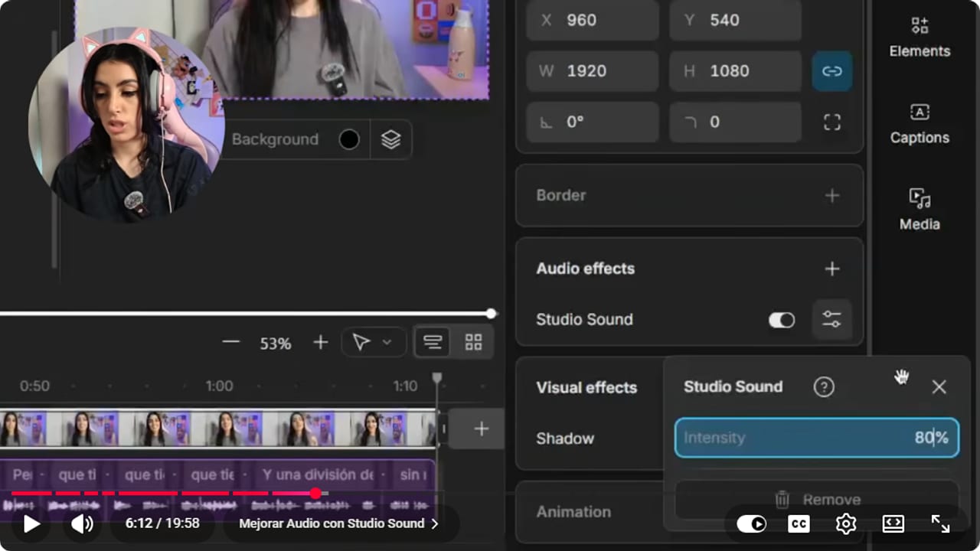Click the red YouTube progress bar scrubber

(315, 494)
